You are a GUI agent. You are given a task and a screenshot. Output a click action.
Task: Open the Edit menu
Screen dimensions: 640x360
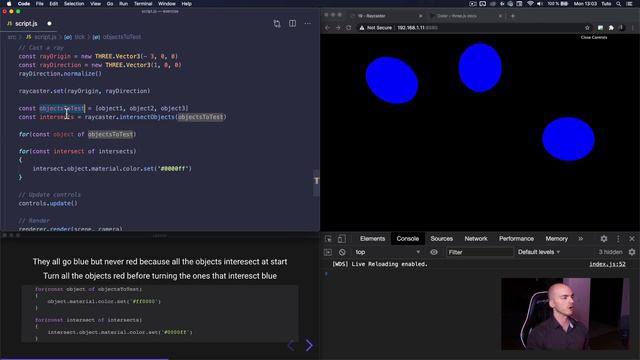click(53, 4)
